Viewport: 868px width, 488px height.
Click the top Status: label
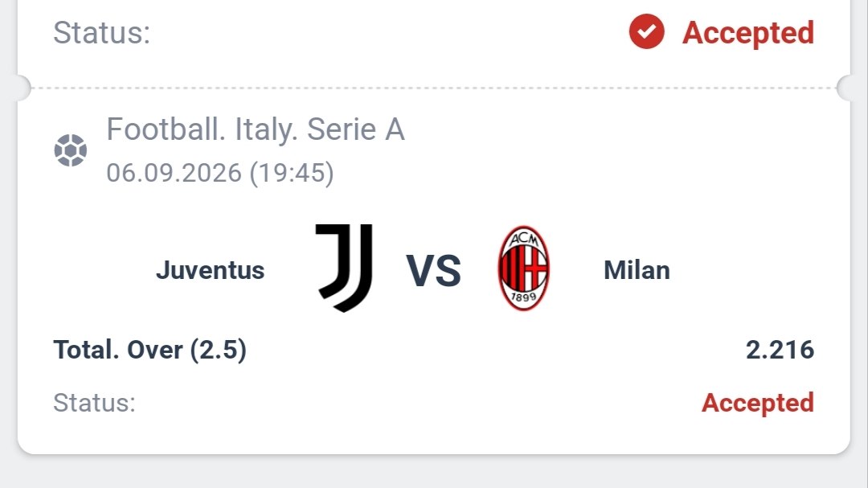coord(102,33)
